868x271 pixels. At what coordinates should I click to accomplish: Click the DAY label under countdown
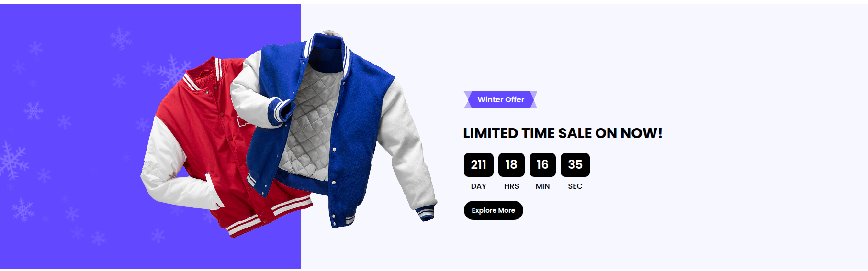click(x=478, y=186)
